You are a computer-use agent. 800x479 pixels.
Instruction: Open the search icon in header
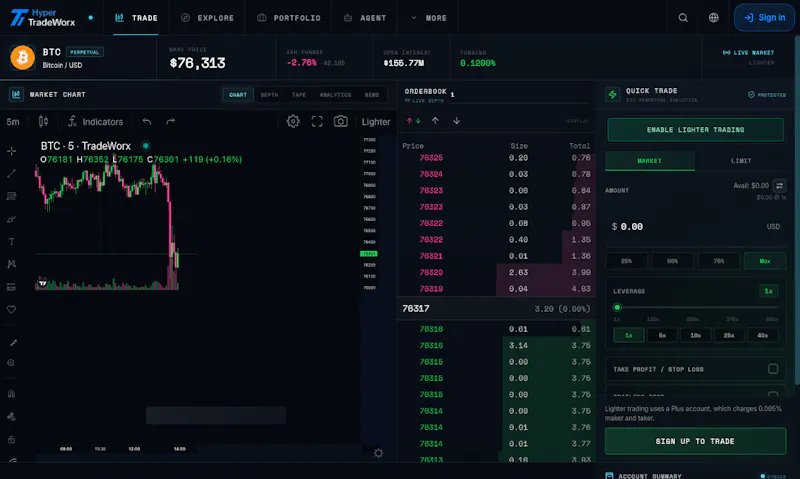coord(683,18)
